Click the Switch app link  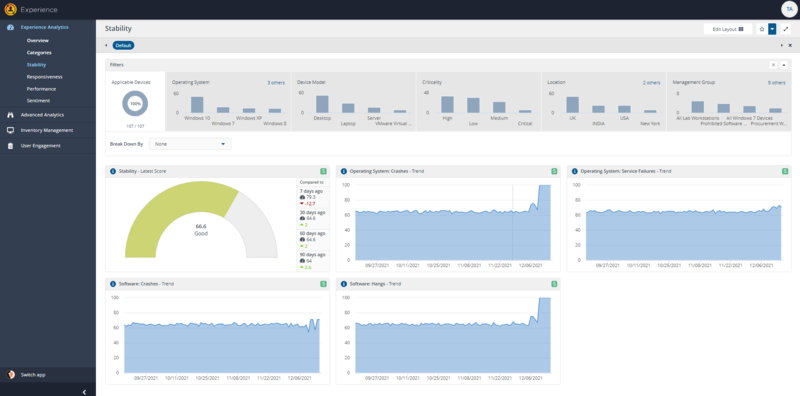[x=33, y=375]
